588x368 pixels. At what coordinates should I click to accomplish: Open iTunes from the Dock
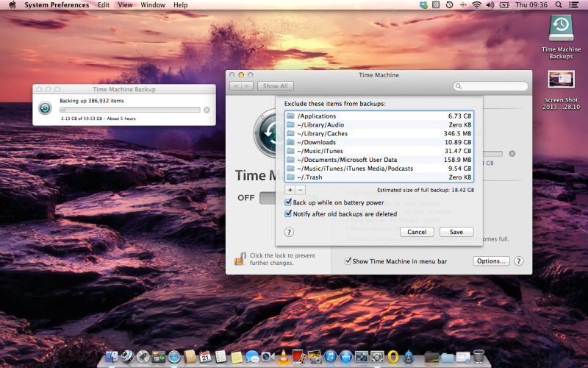330,357
